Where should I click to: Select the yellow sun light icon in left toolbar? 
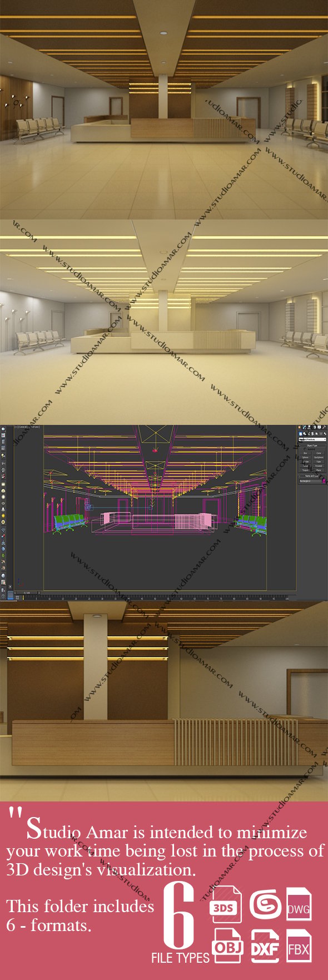tap(3, 516)
